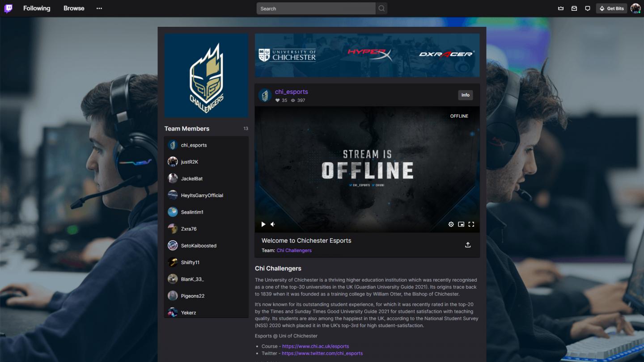Select Browse in the top navigation
644x362 pixels.
click(x=73, y=8)
